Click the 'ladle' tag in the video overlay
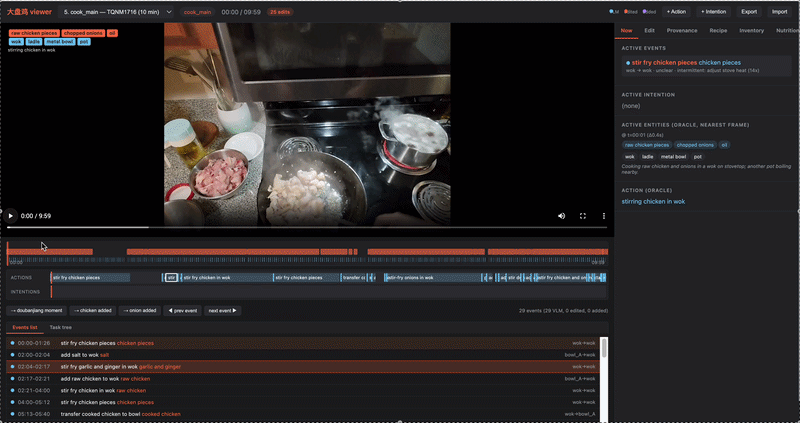This screenshot has width=800, height=423. click(34, 42)
